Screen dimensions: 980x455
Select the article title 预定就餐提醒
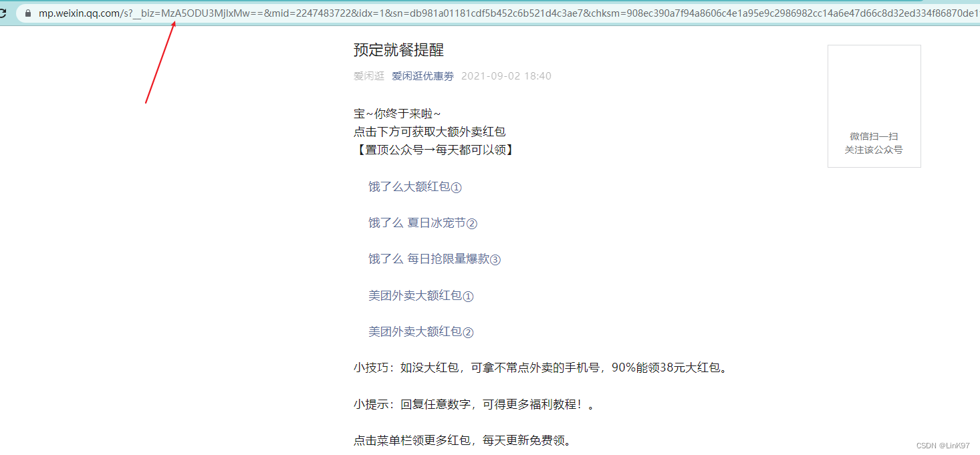click(398, 49)
